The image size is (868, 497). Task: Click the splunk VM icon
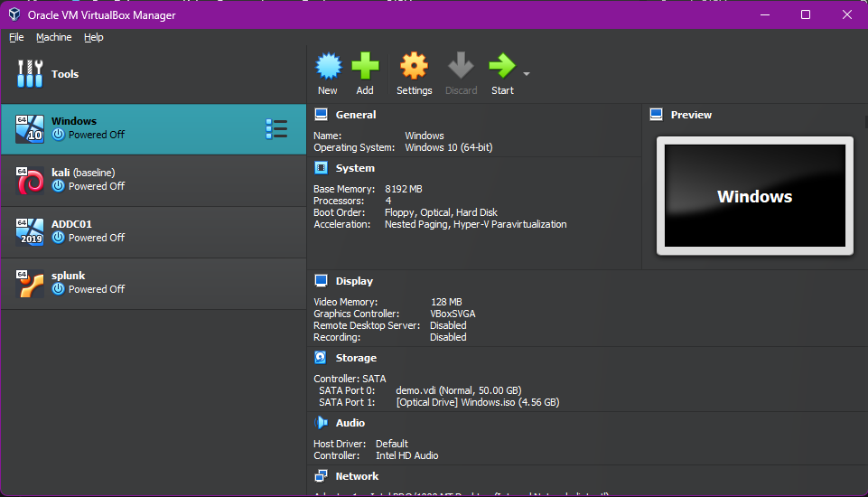pyautogui.click(x=29, y=284)
